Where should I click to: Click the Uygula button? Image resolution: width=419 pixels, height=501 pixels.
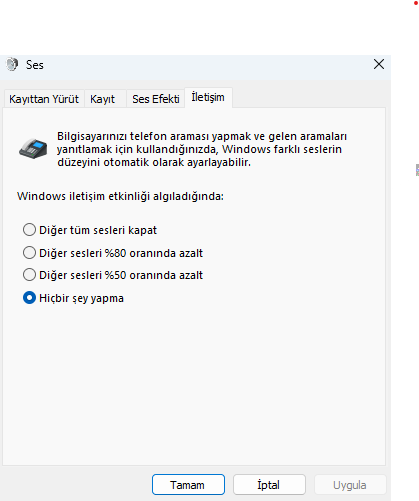(350, 485)
